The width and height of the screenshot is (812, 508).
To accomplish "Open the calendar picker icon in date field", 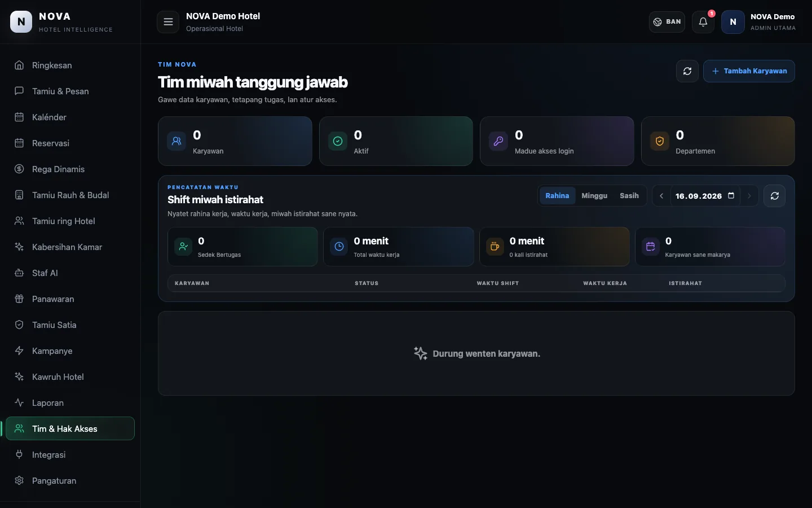I will click(x=731, y=196).
